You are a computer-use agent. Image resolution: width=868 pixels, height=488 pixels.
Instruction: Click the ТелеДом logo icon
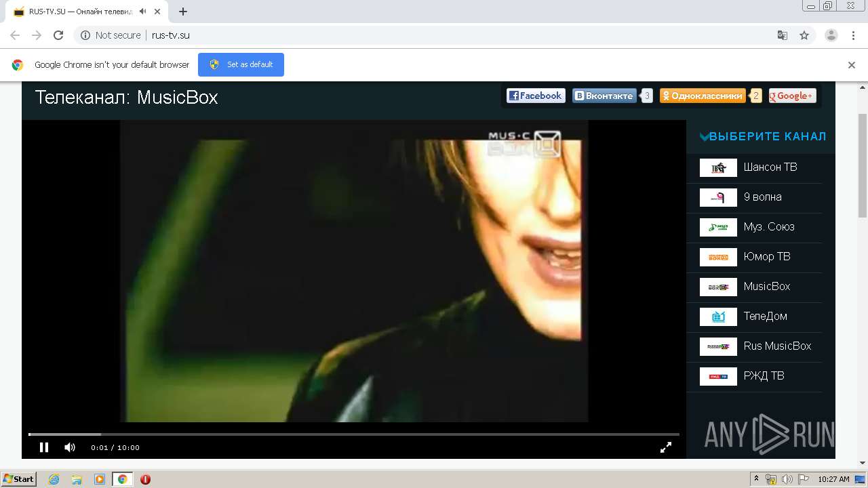click(718, 317)
